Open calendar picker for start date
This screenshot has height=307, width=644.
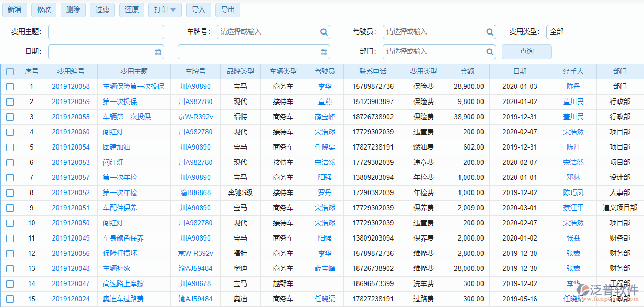158,52
